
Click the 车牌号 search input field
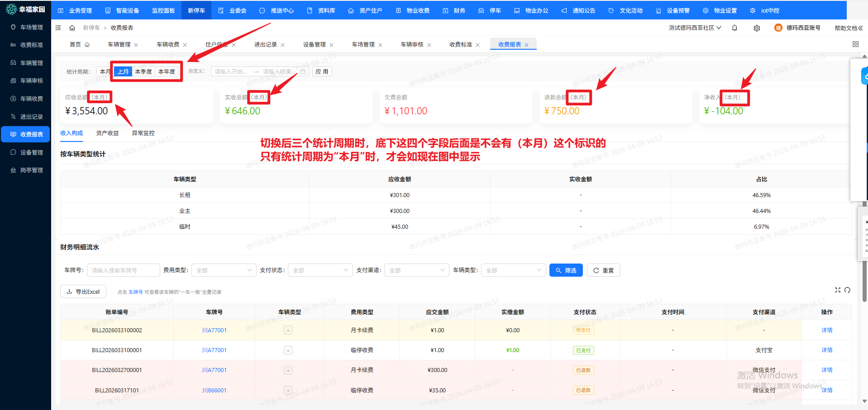pos(123,270)
